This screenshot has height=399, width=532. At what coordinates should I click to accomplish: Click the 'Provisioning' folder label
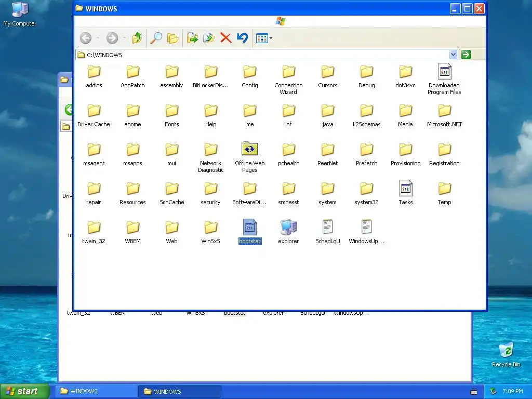(405, 164)
